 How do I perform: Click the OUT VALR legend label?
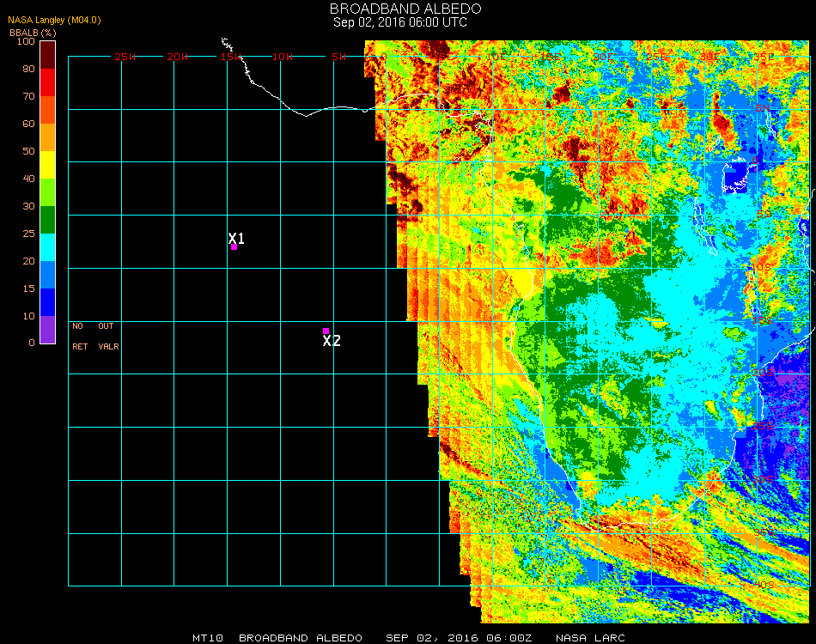coord(107,337)
